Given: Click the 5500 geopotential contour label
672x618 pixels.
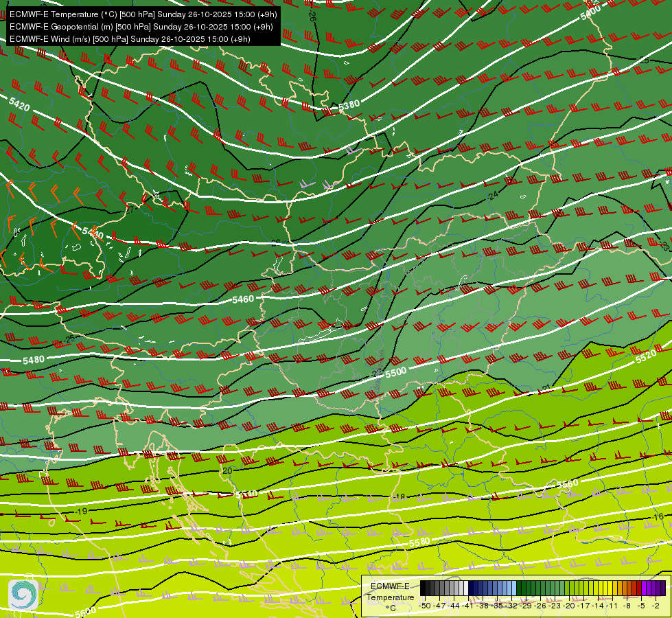Looking at the screenshot, I should pyautogui.click(x=395, y=372).
